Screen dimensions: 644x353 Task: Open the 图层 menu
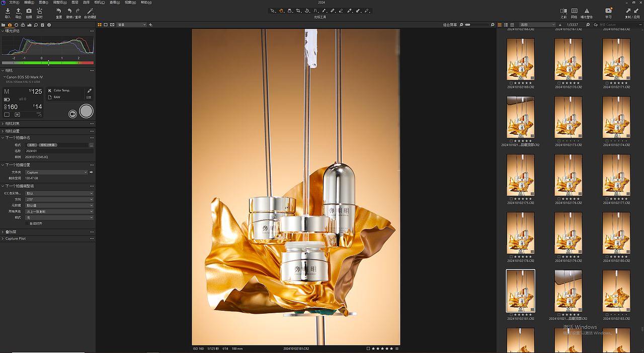click(x=75, y=3)
